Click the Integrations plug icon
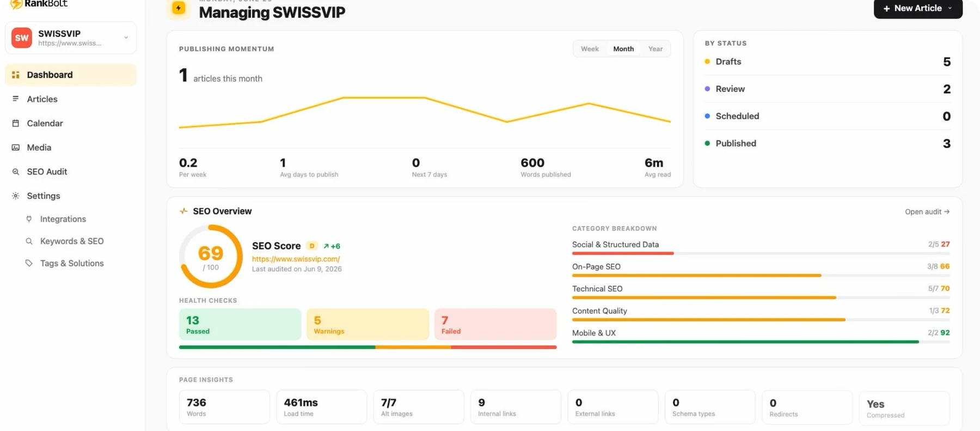 coord(29,219)
